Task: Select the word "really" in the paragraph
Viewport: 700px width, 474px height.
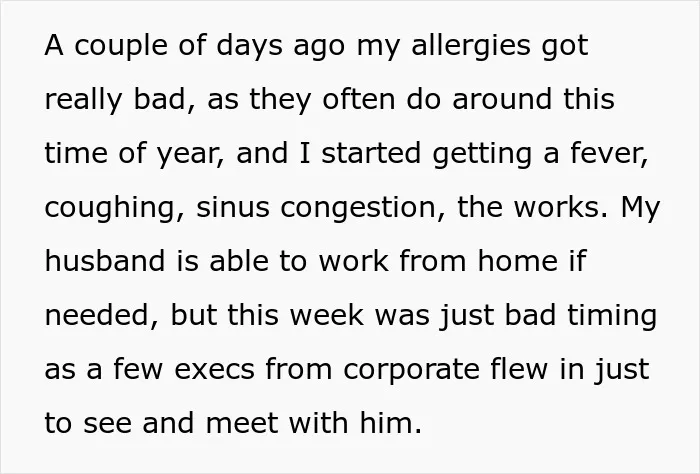Action: coord(83,100)
